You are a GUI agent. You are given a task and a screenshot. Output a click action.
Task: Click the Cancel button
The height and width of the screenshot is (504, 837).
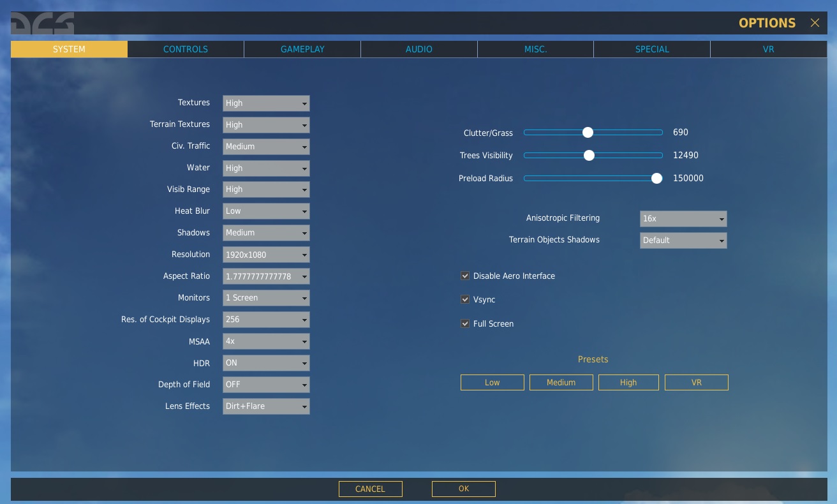(x=371, y=489)
